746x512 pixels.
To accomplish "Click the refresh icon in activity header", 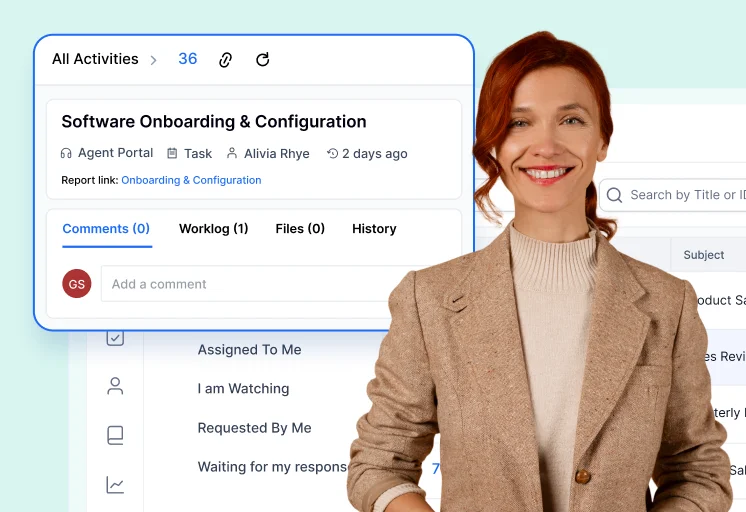I will [x=263, y=59].
